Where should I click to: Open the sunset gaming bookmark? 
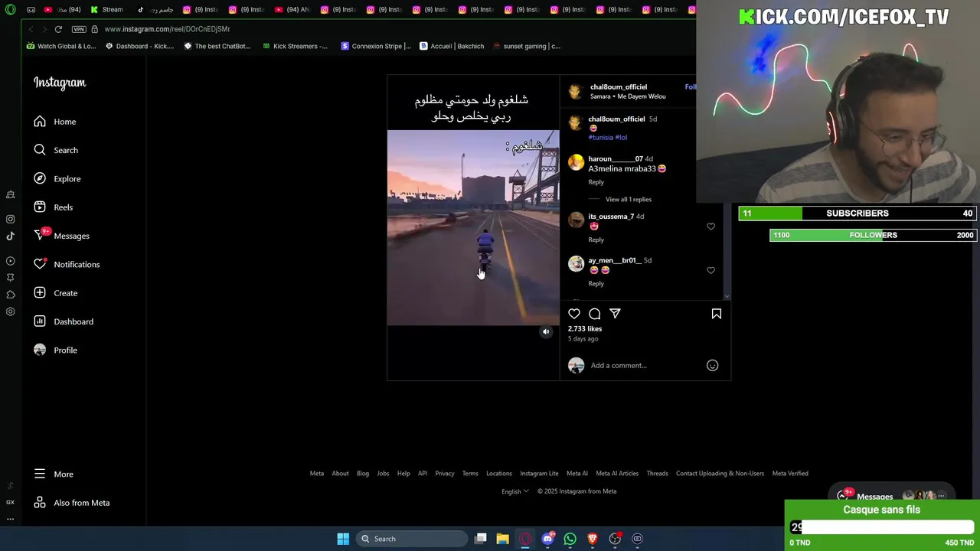tap(527, 46)
